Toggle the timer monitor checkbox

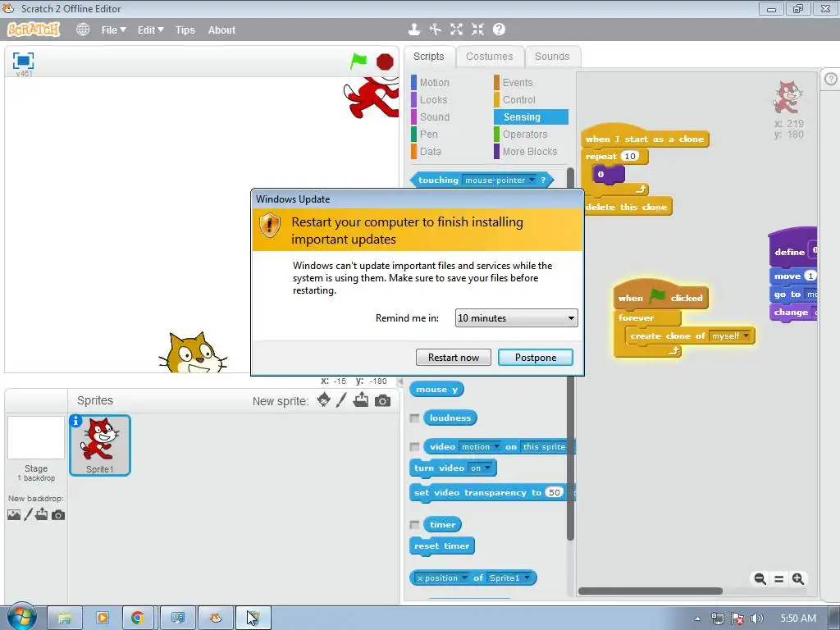pyautogui.click(x=414, y=524)
